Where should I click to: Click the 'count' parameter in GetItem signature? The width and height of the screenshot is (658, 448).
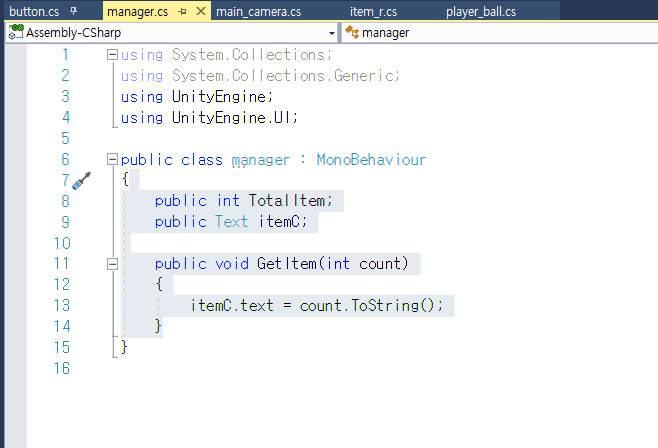click(x=380, y=263)
